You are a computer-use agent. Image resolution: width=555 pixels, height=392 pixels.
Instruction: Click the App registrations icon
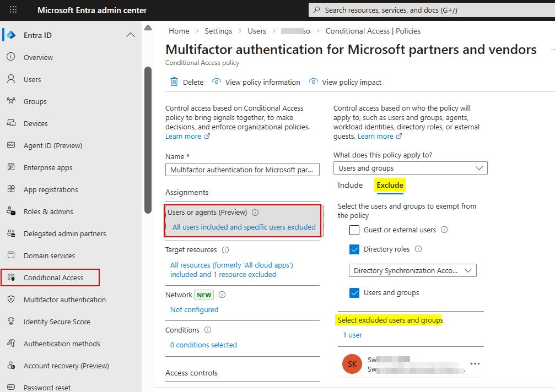(x=11, y=189)
